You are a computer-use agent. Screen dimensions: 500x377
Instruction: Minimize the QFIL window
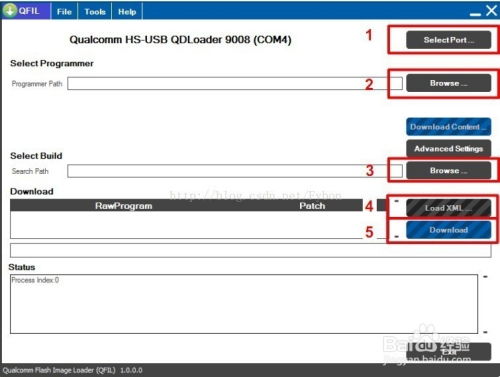(475, 13)
